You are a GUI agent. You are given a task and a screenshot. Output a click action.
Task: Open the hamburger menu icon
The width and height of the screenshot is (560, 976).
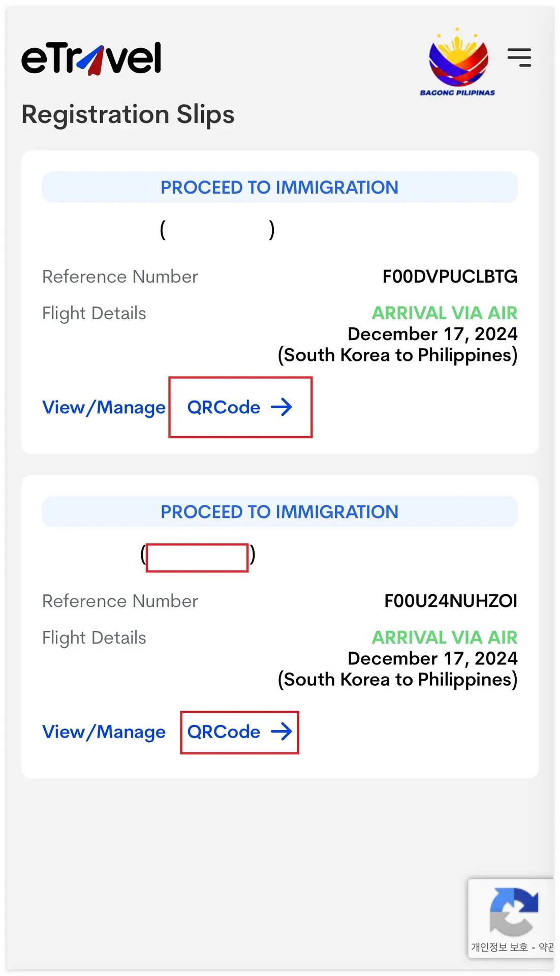click(519, 57)
